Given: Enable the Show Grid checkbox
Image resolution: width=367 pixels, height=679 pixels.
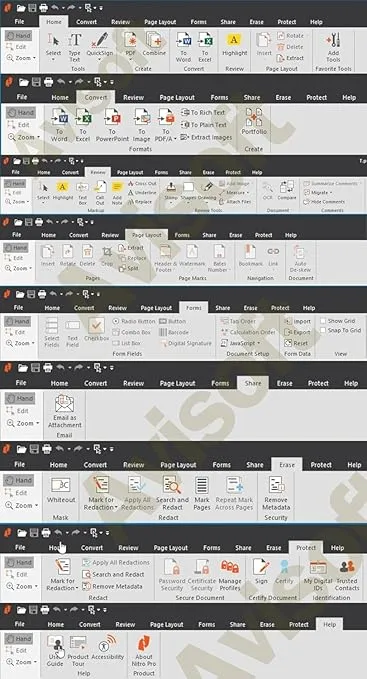Looking at the screenshot, I should [323, 321].
